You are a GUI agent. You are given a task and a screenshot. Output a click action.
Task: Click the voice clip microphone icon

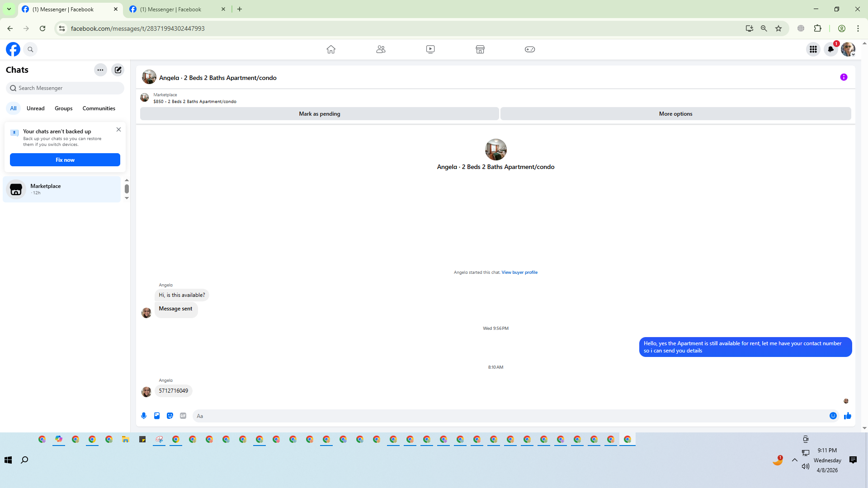pos(144,416)
